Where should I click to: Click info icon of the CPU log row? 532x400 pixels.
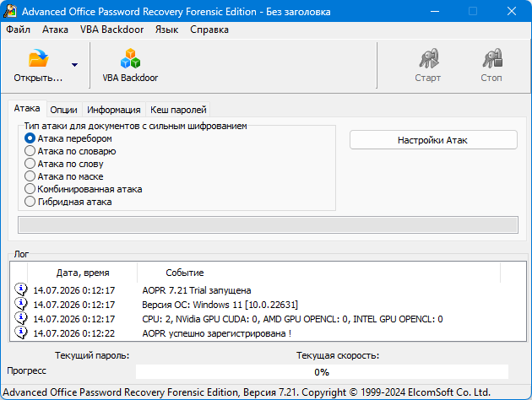point(21,319)
